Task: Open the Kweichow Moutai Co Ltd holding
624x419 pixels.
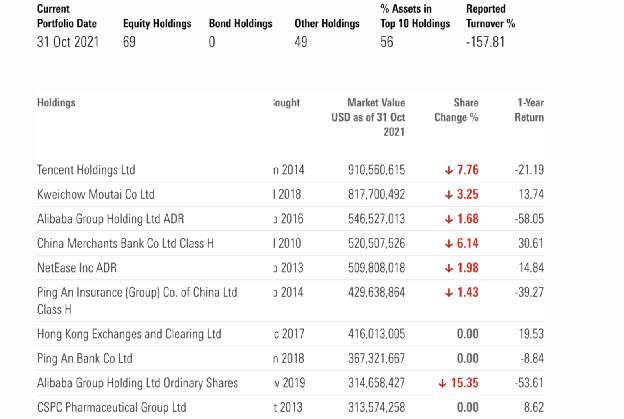Action: tap(95, 194)
